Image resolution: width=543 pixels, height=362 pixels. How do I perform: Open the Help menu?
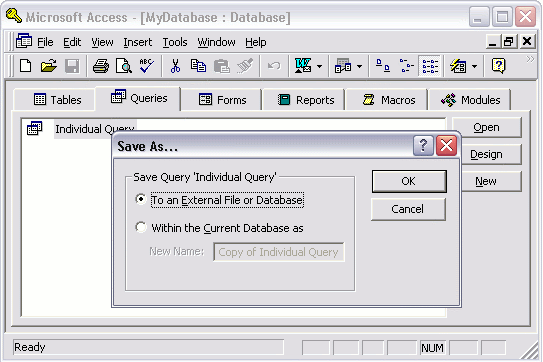256,42
